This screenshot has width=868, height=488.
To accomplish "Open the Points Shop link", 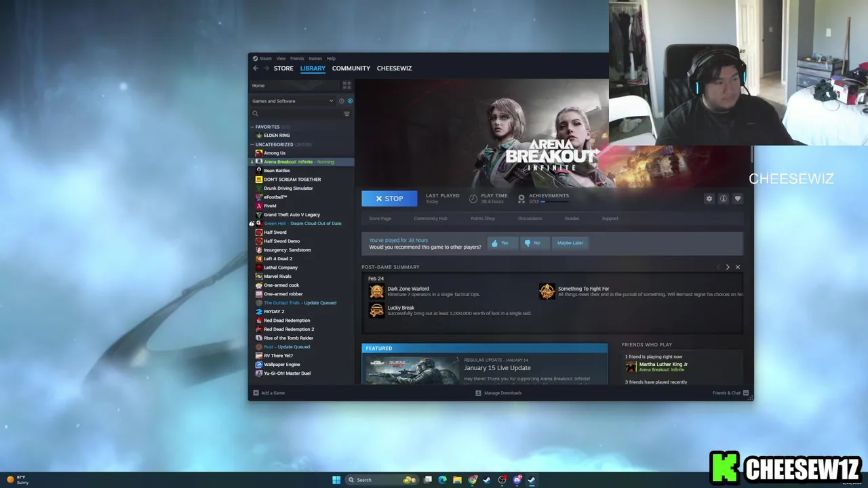I will click(483, 218).
